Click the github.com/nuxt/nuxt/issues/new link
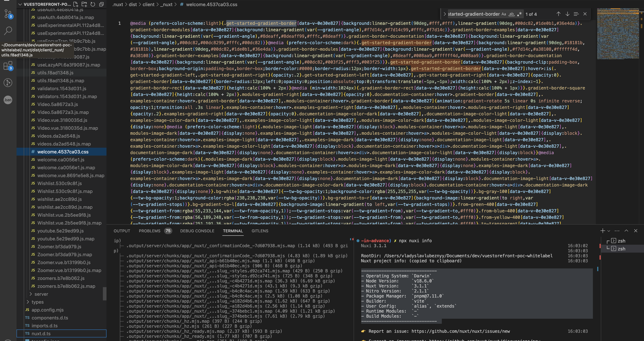The image size is (644, 341). [x=461, y=331]
